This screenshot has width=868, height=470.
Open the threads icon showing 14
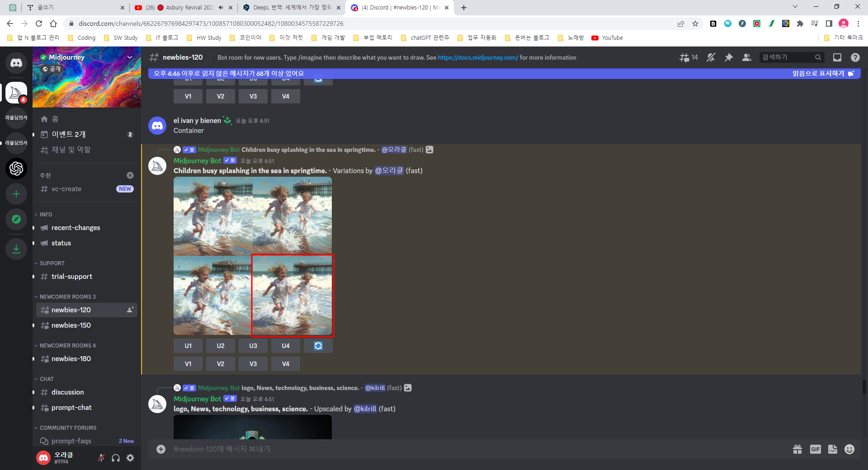(x=689, y=57)
